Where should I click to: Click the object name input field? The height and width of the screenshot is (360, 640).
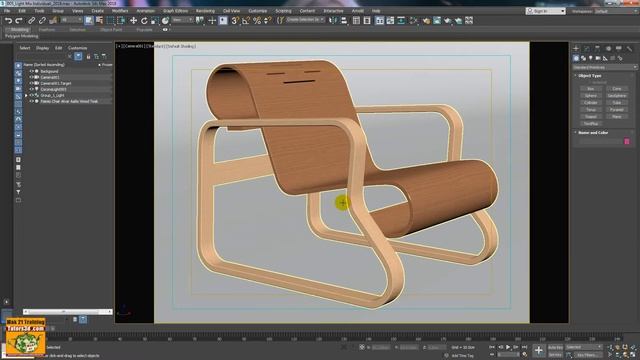click(600, 142)
